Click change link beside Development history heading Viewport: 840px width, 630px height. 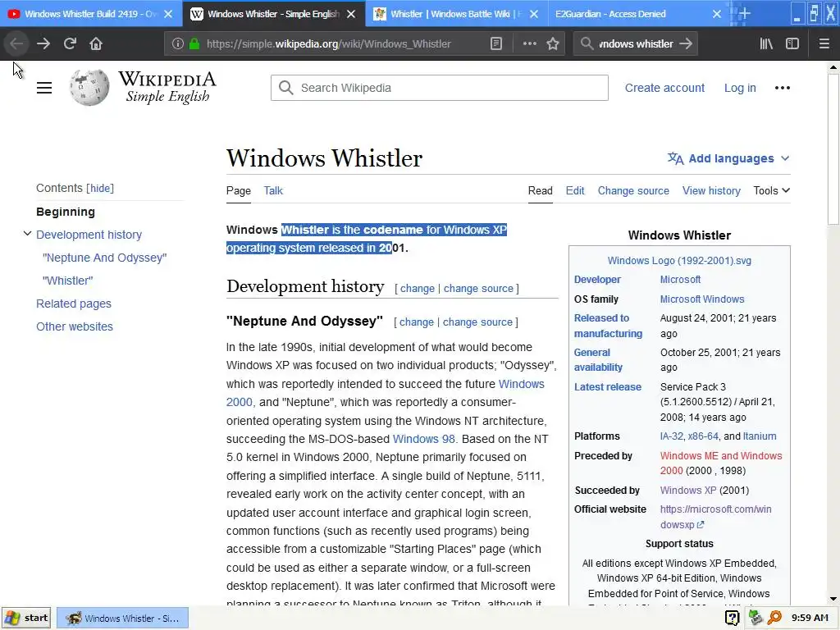coord(418,289)
